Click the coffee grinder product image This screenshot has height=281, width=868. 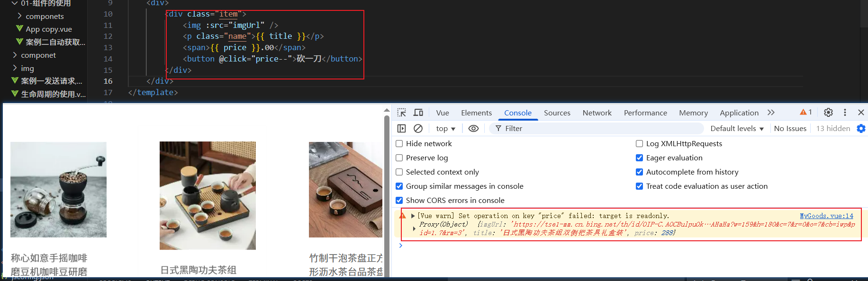(x=58, y=189)
